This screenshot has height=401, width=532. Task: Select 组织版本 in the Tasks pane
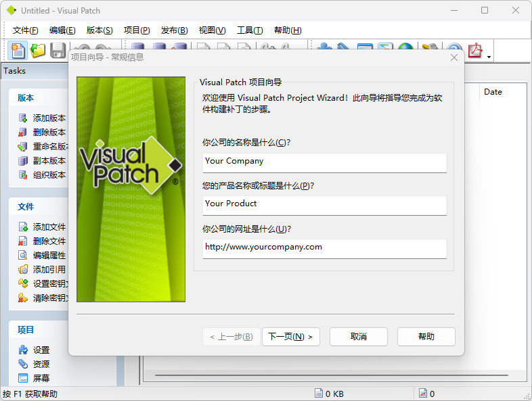coord(42,175)
